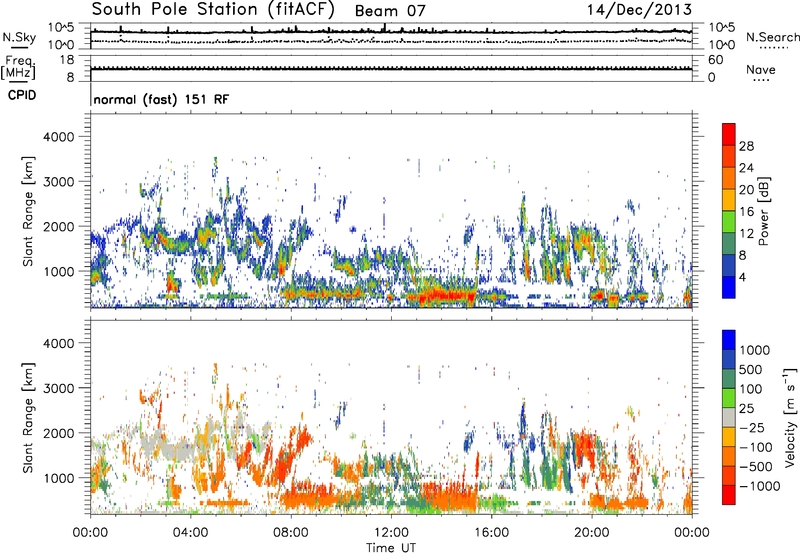Click the red top segment of Power colorbar
This screenshot has height=554, width=800.
pos(729,134)
